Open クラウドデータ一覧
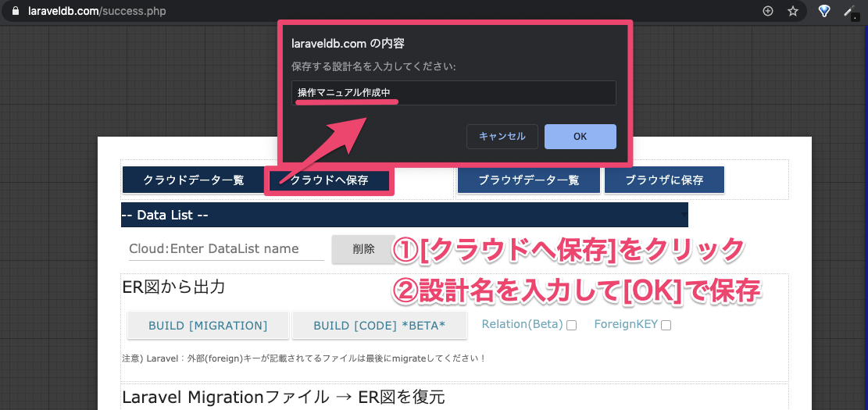The image size is (868, 410). (x=193, y=180)
